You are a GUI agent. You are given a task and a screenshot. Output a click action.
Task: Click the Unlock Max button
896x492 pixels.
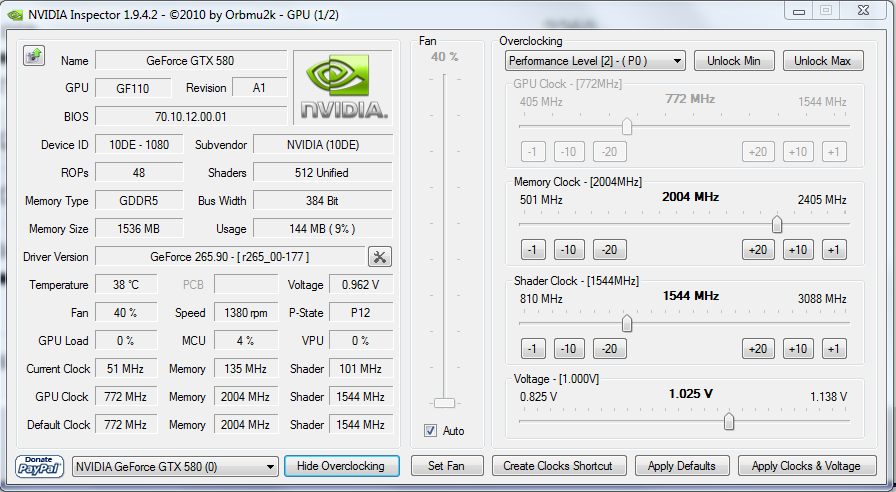(x=822, y=61)
